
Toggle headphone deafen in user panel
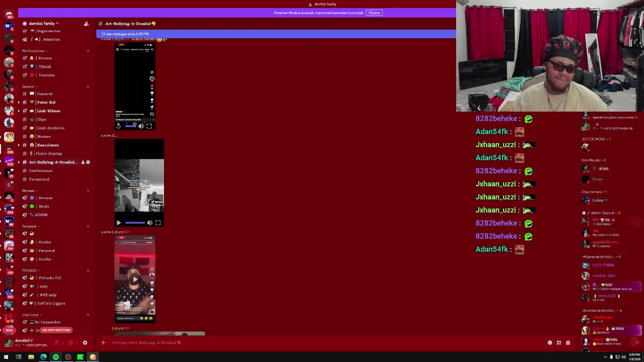[70, 343]
